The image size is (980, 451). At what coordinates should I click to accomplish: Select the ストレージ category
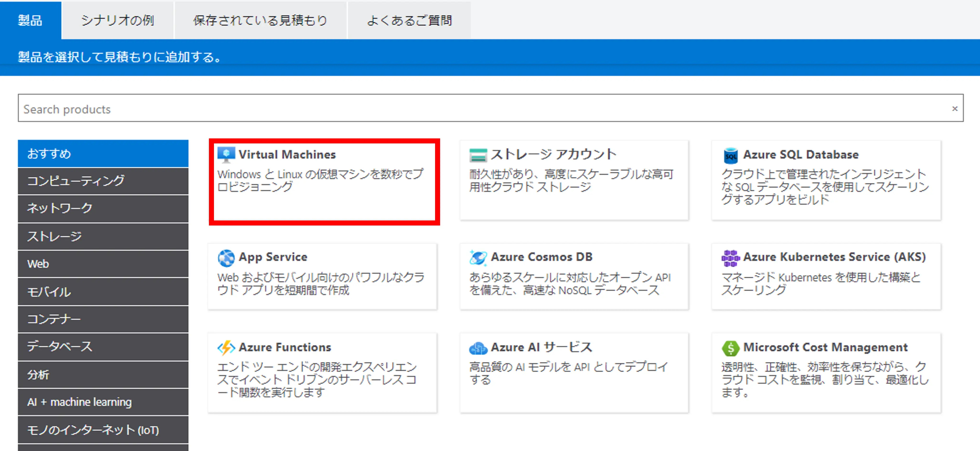pos(103,236)
